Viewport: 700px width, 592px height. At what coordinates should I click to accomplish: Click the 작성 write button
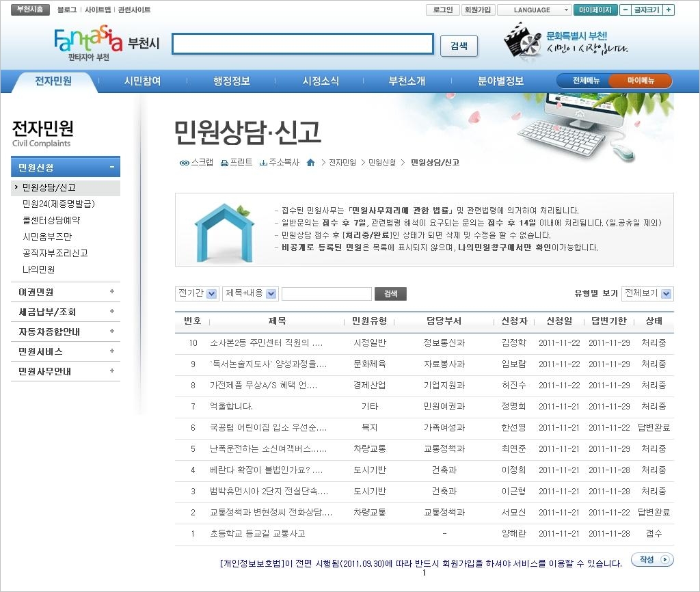(x=651, y=560)
